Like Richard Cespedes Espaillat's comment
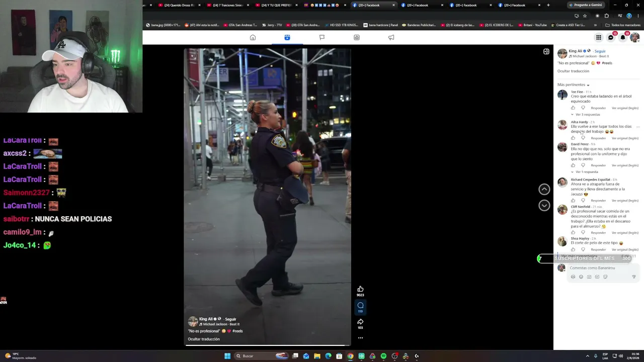The image size is (644, 362). (573, 200)
